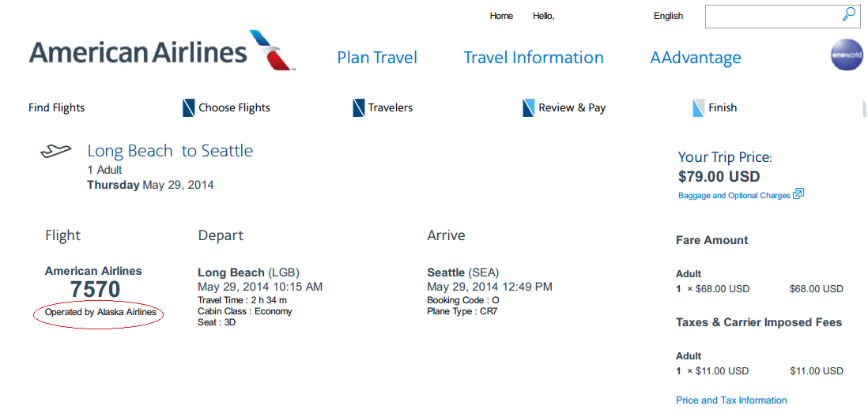
Task: Click the popup icon after Baggage charges
Action: click(x=798, y=194)
